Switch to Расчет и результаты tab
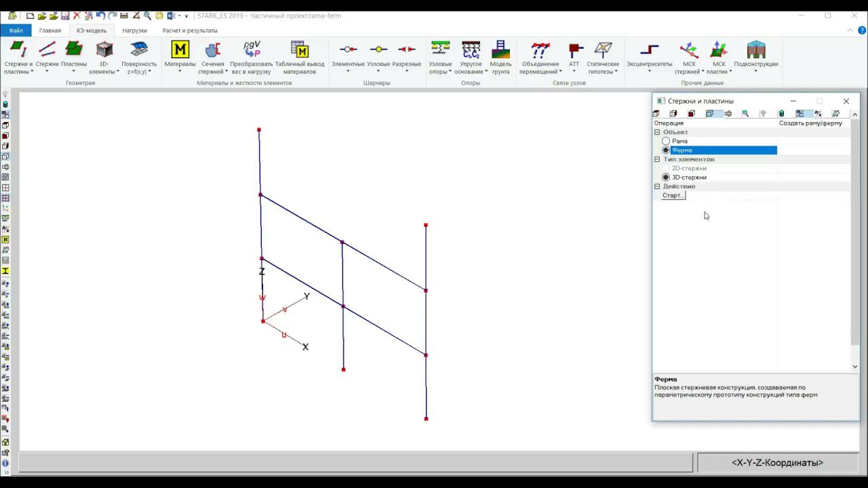 [x=190, y=30]
